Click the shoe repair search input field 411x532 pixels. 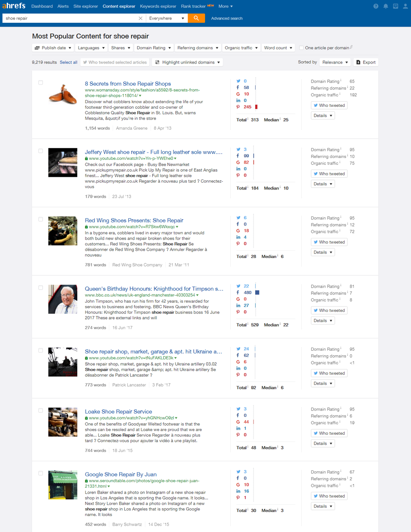(69, 18)
